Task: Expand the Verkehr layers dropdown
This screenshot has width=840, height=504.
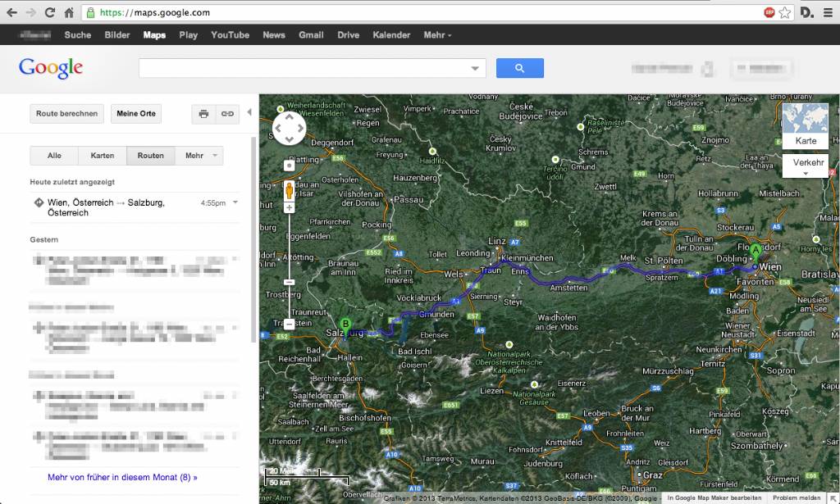Action: [805, 166]
